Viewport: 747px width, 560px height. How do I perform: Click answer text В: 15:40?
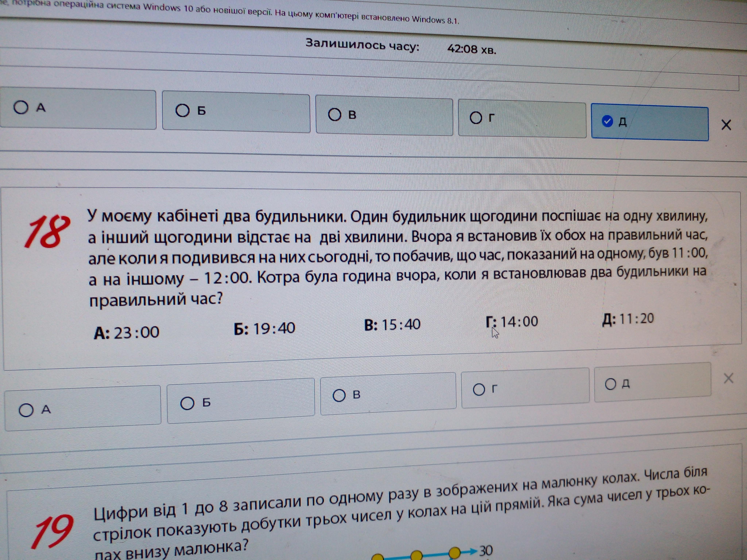point(392,325)
